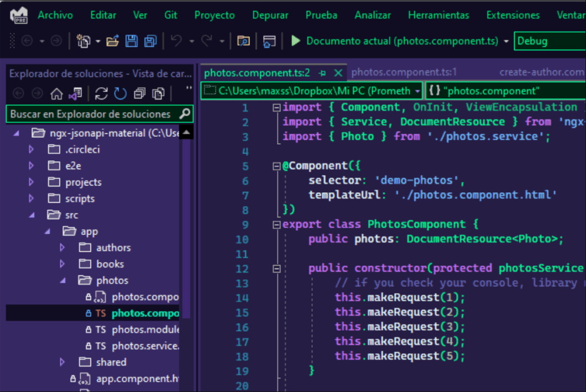Close the photos.component.ts:2 tab
This screenshot has width=586, height=392.
coord(338,73)
